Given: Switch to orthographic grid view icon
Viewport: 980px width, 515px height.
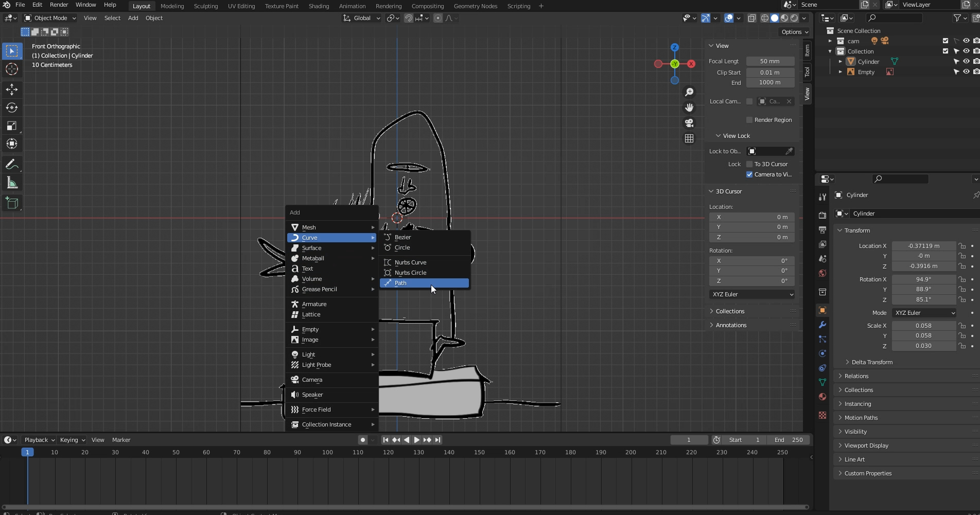Looking at the screenshot, I should [x=689, y=138].
